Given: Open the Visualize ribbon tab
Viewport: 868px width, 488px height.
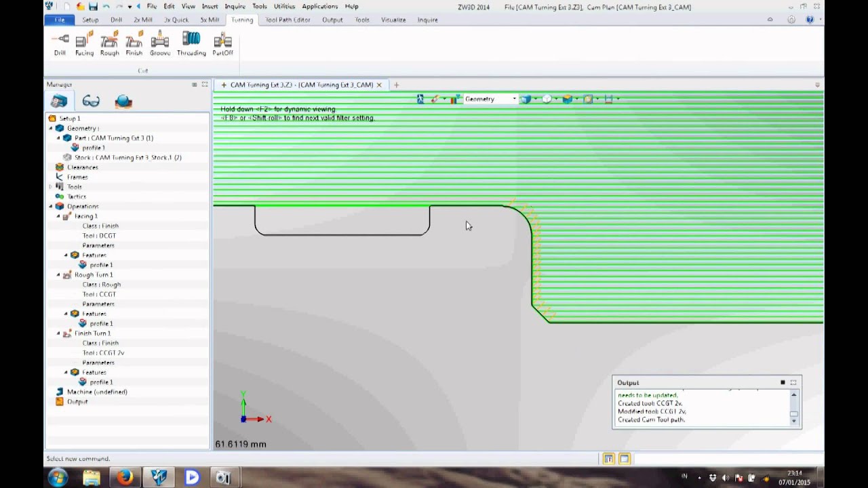Looking at the screenshot, I should (x=393, y=20).
